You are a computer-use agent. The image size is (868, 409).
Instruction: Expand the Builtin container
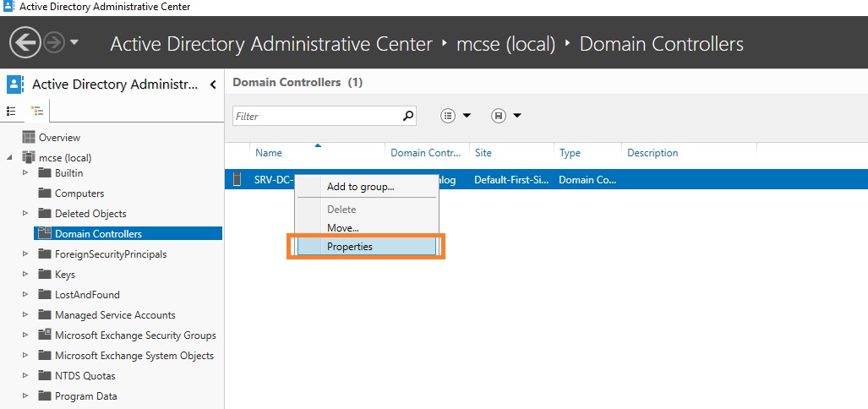point(25,173)
